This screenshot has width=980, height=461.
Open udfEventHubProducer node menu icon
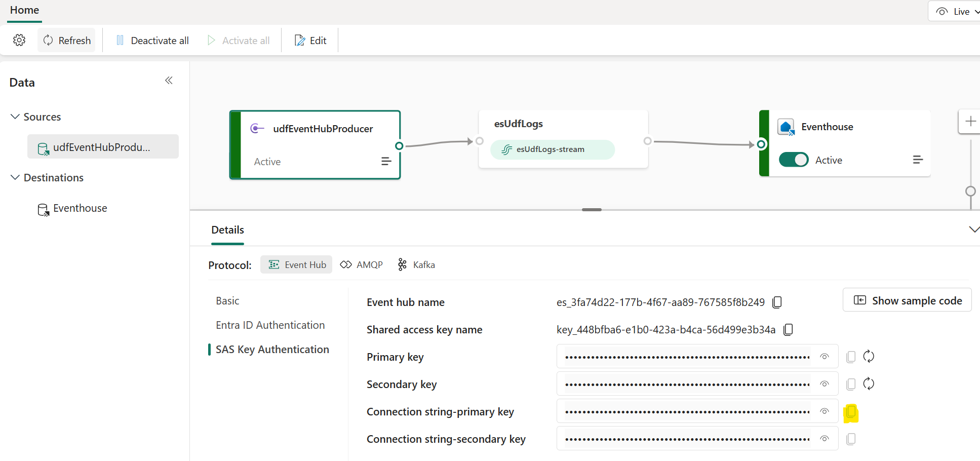[x=386, y=162]
